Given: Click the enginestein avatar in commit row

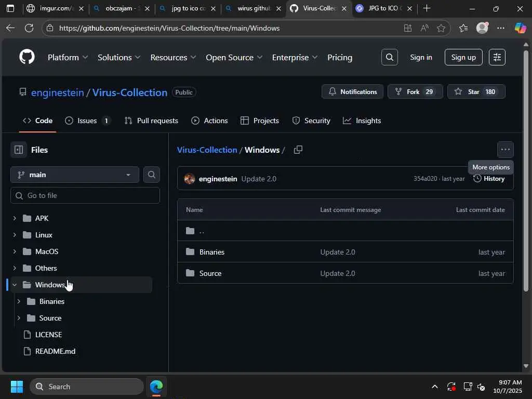Looking at the screenshot, I should pos(189,179).
